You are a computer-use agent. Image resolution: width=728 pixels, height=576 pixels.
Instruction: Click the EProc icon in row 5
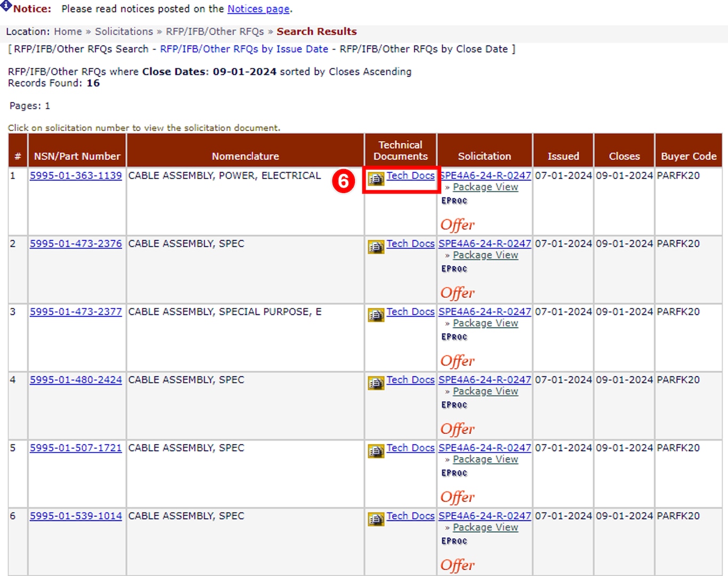(454, 473)
